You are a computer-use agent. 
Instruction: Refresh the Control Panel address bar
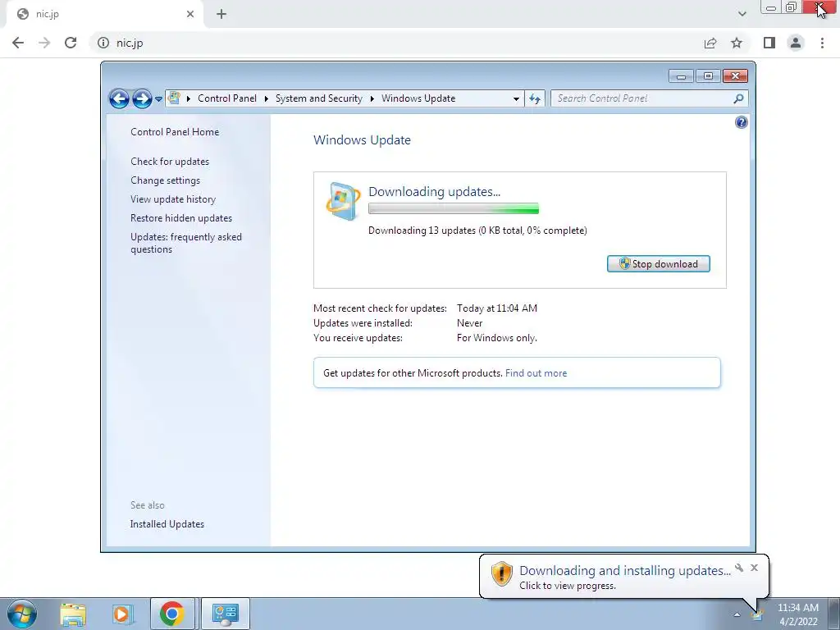click(535, 98)
